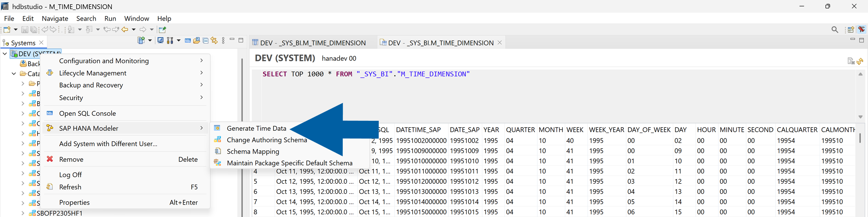
Task: Open the File menu
Action: pos(9,18)
